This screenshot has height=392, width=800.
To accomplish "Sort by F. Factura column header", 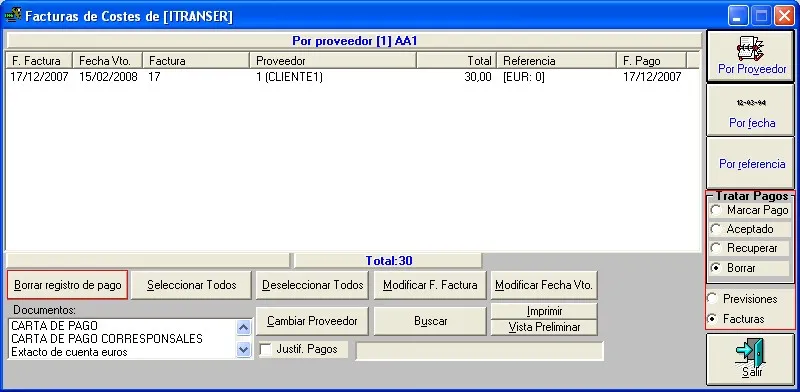I will (39, 61).
